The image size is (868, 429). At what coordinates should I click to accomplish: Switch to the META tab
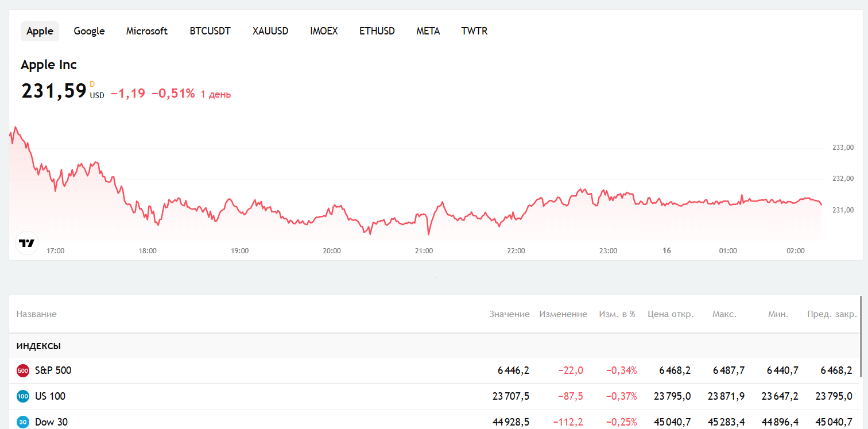tap(428, 31)
